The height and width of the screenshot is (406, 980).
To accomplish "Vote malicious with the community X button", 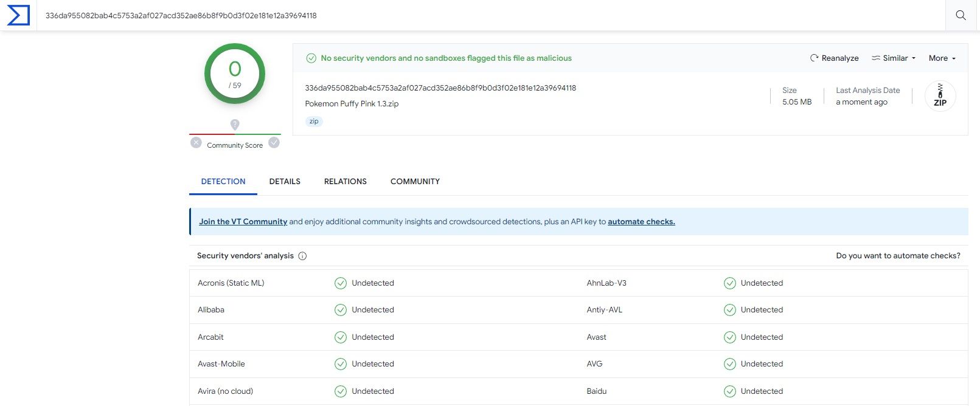I will click(x=196, y=143).
